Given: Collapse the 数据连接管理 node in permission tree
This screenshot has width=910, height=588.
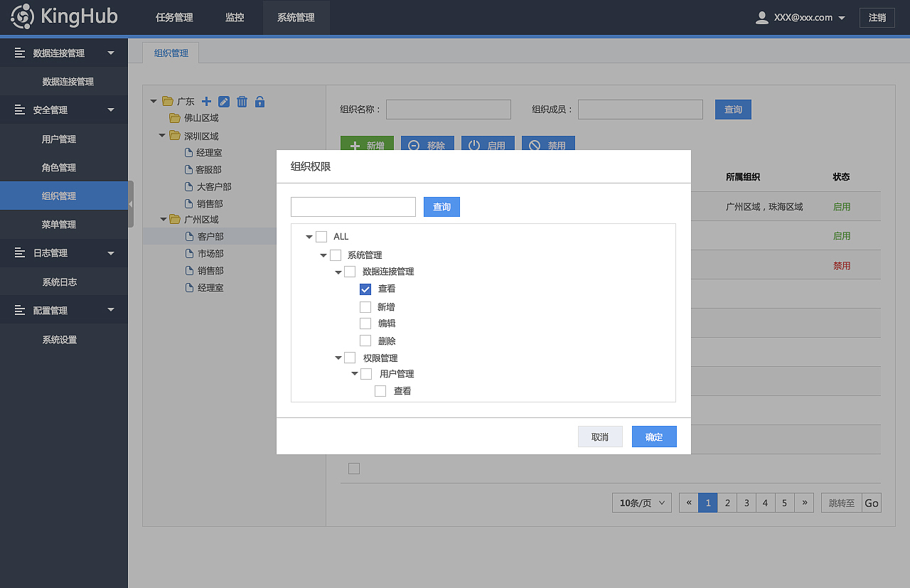Looking at the screenshot, I should pos(338,272).
